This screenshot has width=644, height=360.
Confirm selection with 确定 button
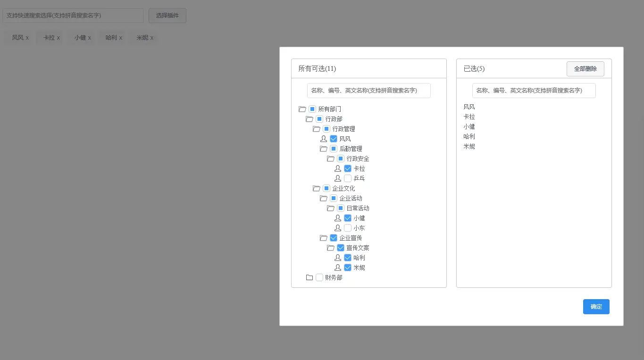[x=596, y=307]
